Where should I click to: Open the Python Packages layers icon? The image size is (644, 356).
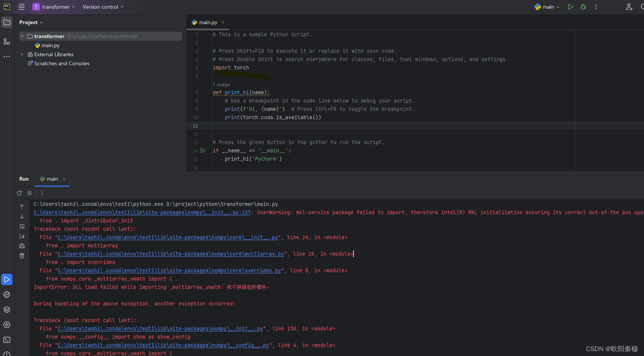coord(7,310)
